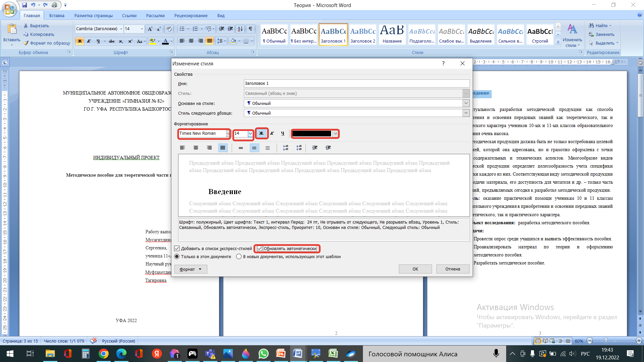Screen dimensions: 644x362
Task: Open the Вставка ribbon tab
Action: click(57, 16)
